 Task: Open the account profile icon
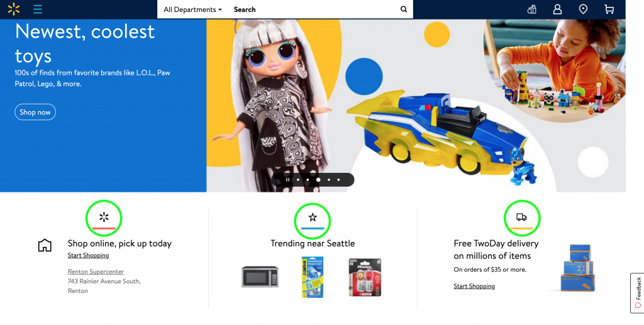tap(557, 9)
